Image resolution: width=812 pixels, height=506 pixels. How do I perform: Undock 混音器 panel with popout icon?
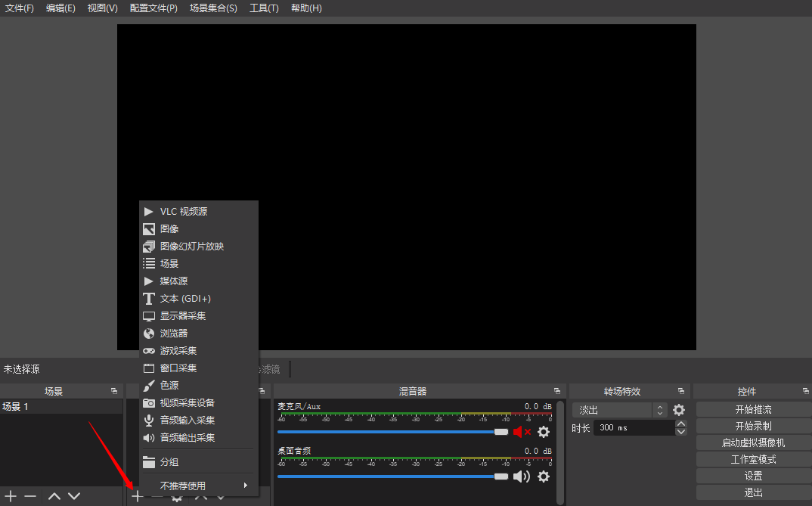(557, 391)
